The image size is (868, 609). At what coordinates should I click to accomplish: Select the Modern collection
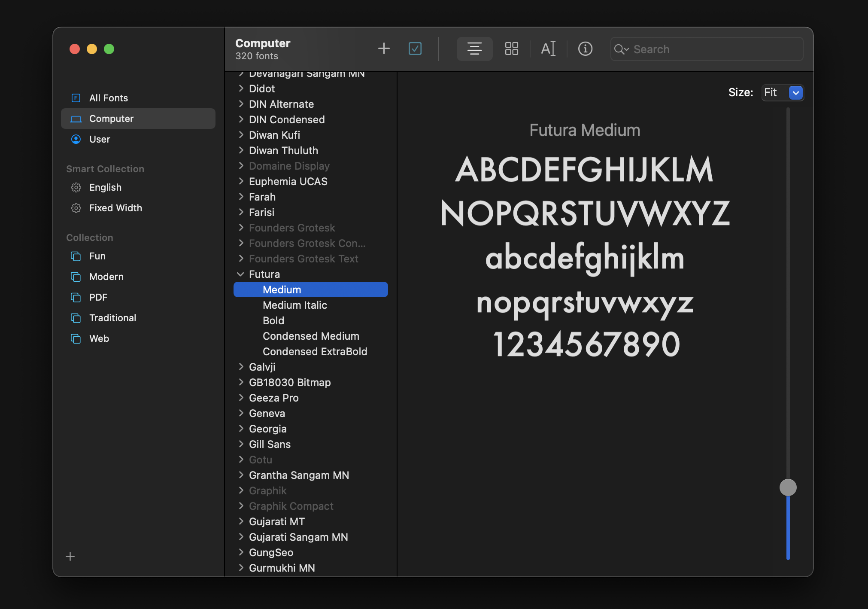pos(106,277)
